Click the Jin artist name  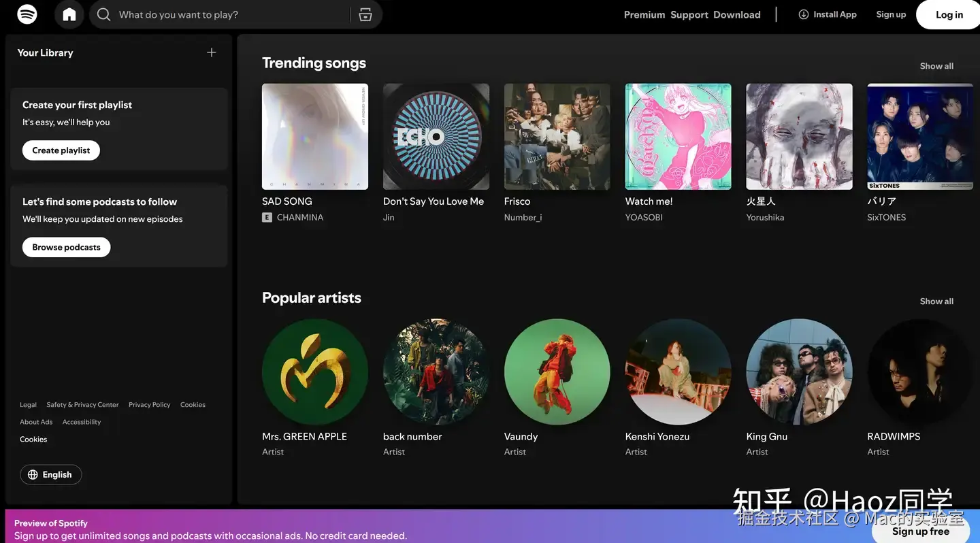point(389,218)
